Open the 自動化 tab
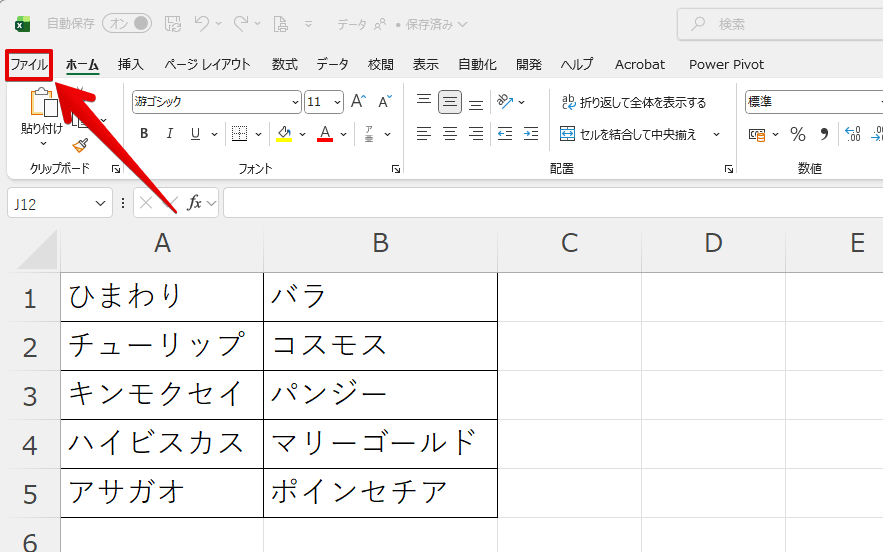883x552 pixels. [x=478, y=65]
